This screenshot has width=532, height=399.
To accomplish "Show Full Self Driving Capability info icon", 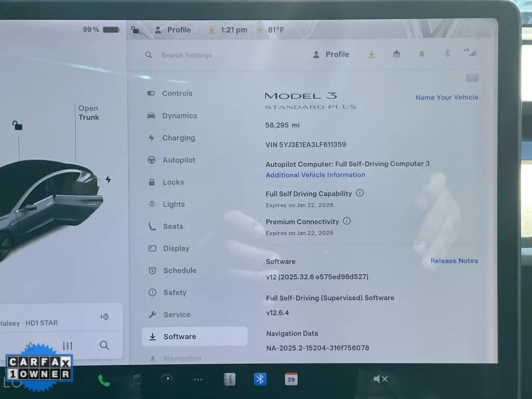I will pyautogui.click(x=360, y=193).
